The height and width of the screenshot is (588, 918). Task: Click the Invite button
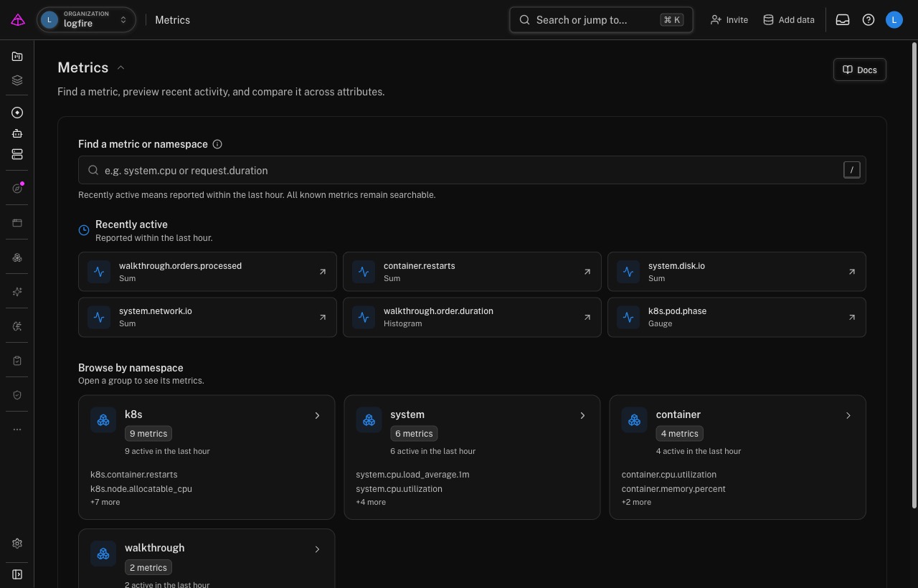(x=729, y=20)
